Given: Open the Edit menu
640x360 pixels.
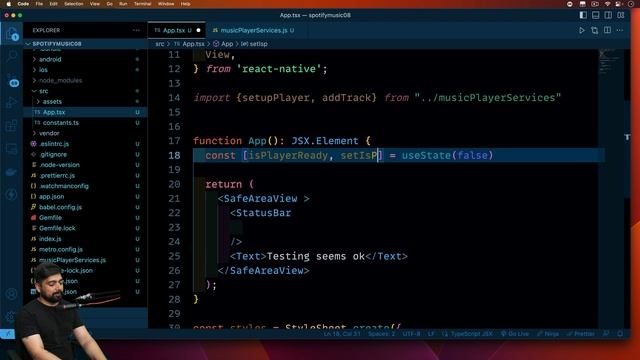Looking at the screenshot, I should pyautogui.click(x=53, y=4).
